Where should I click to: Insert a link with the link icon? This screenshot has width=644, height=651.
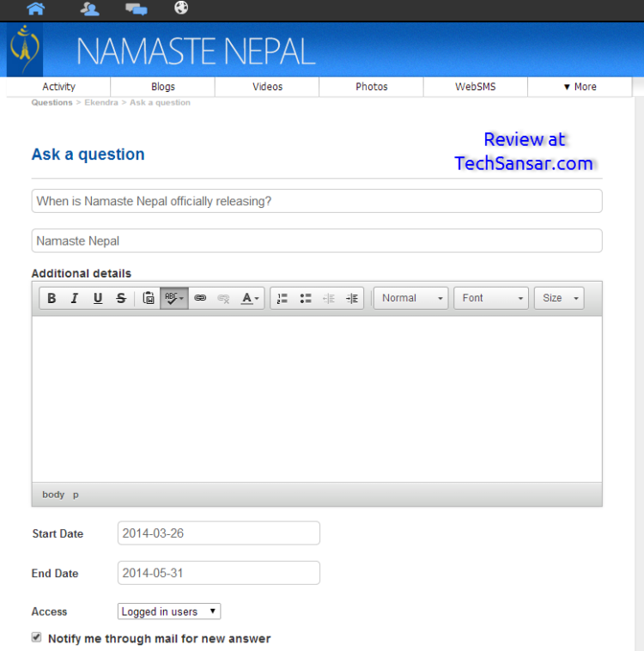(x=200, y=298)
